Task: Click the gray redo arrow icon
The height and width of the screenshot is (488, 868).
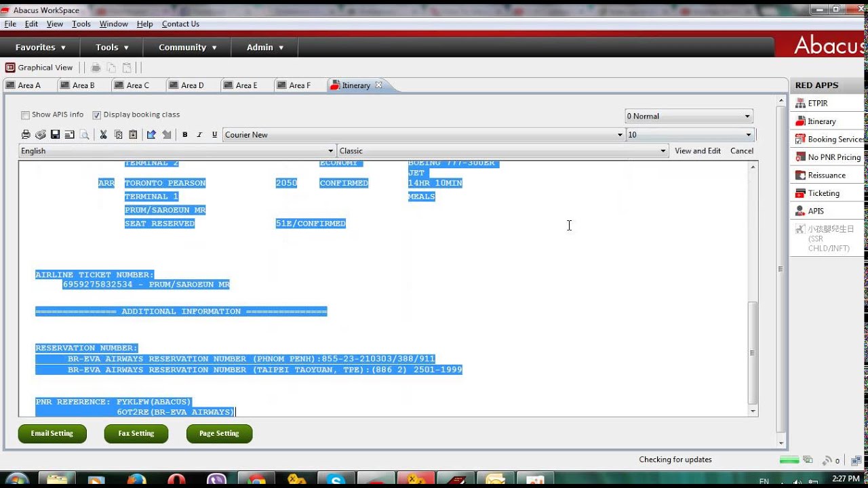Action: [x=166, y=135]
